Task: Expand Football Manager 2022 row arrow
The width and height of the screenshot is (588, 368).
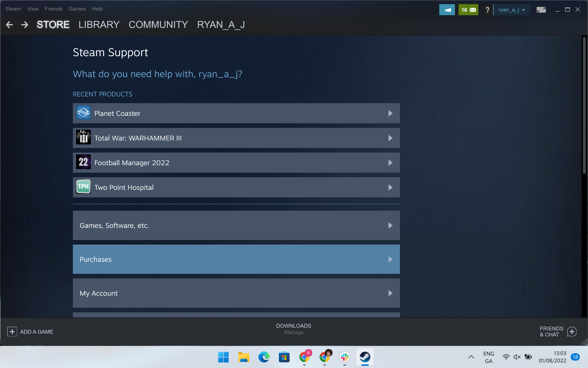Action: (390, 163)
